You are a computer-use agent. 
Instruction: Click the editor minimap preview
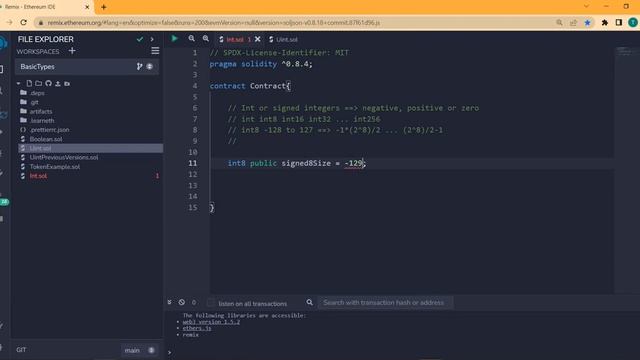(624, 51)
